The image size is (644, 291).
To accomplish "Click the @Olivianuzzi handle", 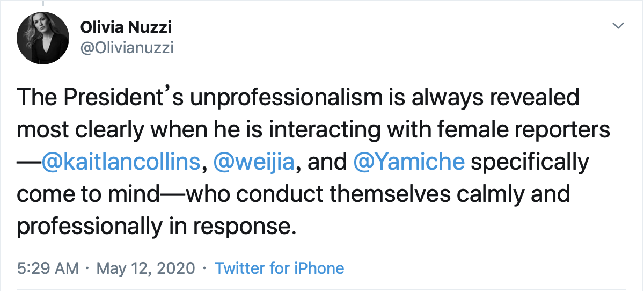I will click(127, 48).
